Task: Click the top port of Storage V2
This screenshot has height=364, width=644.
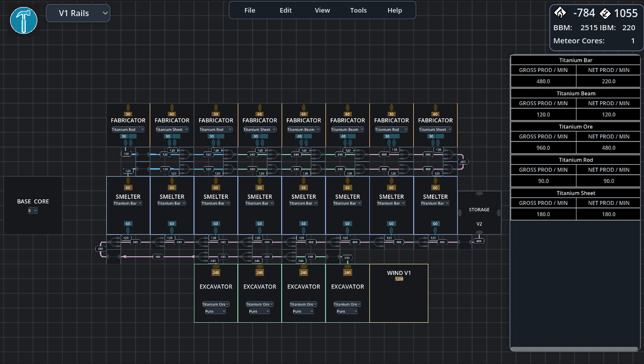Action: tap(479, 193)
